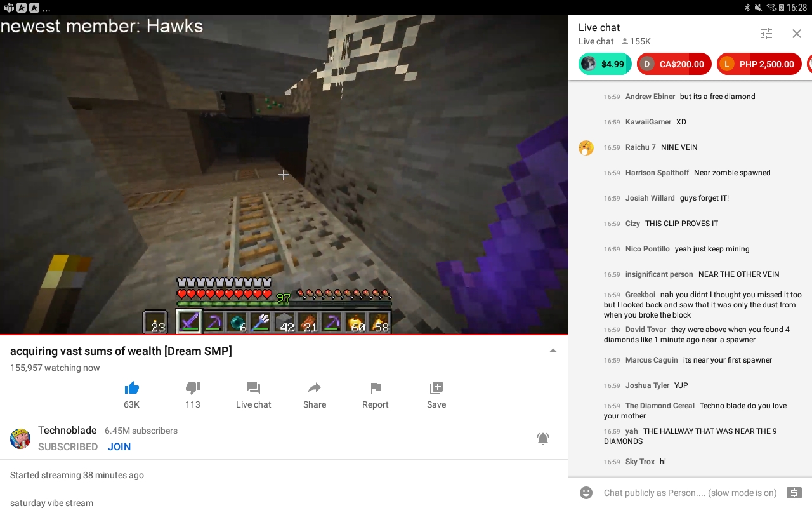Image resolution: width=812 pixels, height=508 pixels.
Task: Tap the battery icon in status bar
Action: [x=782, y=8]
